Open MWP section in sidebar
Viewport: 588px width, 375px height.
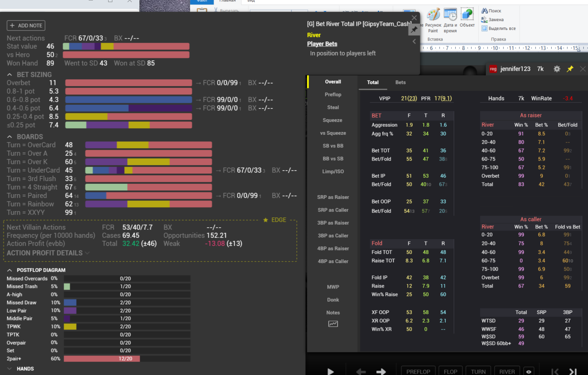click(x=333, y=287)
